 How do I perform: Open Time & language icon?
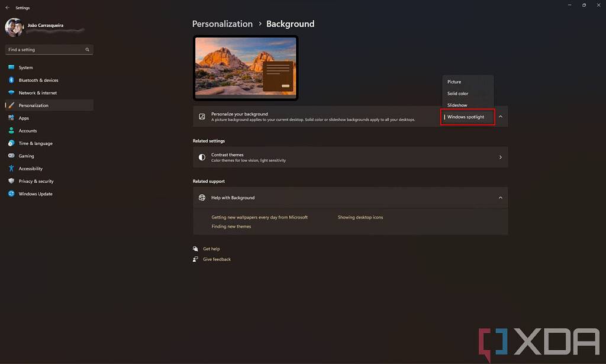[x=11, y=143]
